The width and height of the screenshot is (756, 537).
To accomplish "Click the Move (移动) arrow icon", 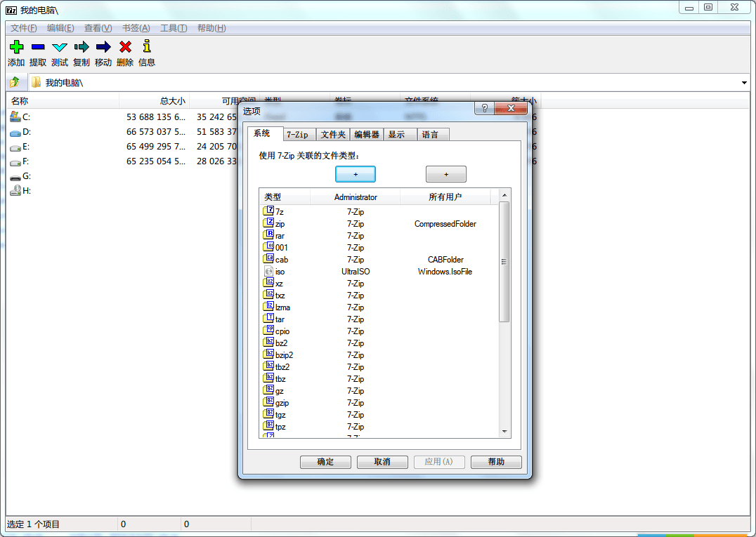I will tap(103, 47).
